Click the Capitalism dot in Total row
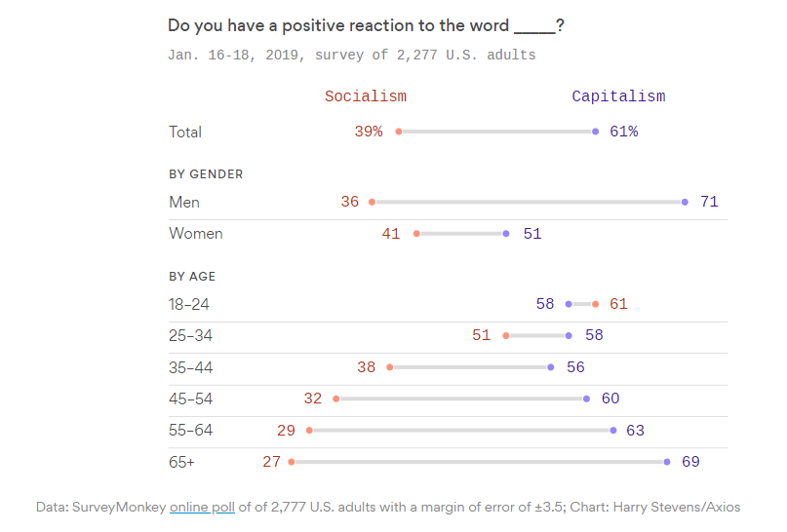 tap(596, 132)
